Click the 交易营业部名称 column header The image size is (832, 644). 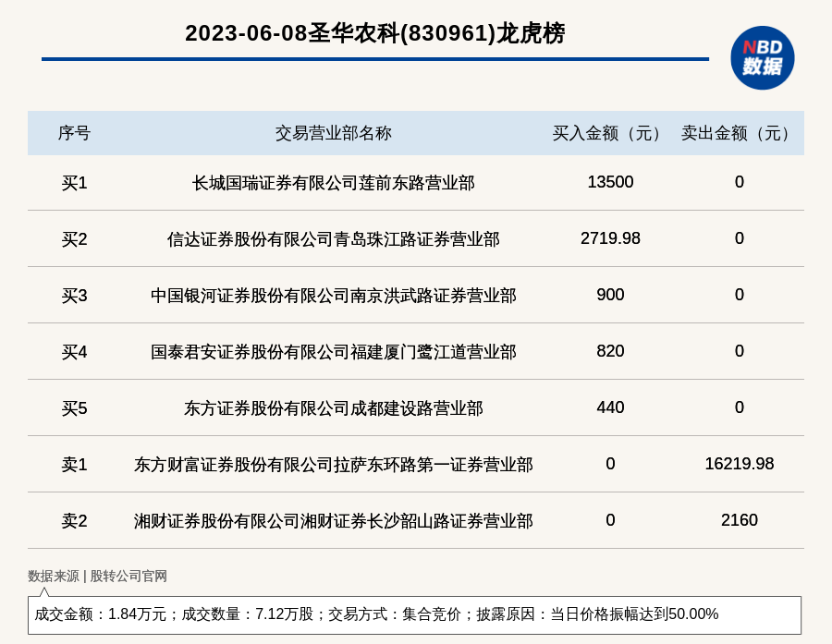333,133
